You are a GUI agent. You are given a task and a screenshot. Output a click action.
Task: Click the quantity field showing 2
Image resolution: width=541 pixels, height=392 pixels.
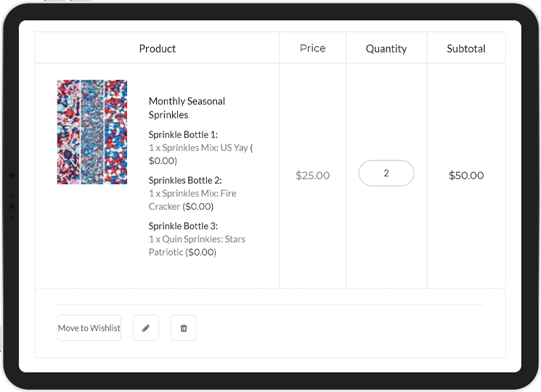[x=386, y=173]
